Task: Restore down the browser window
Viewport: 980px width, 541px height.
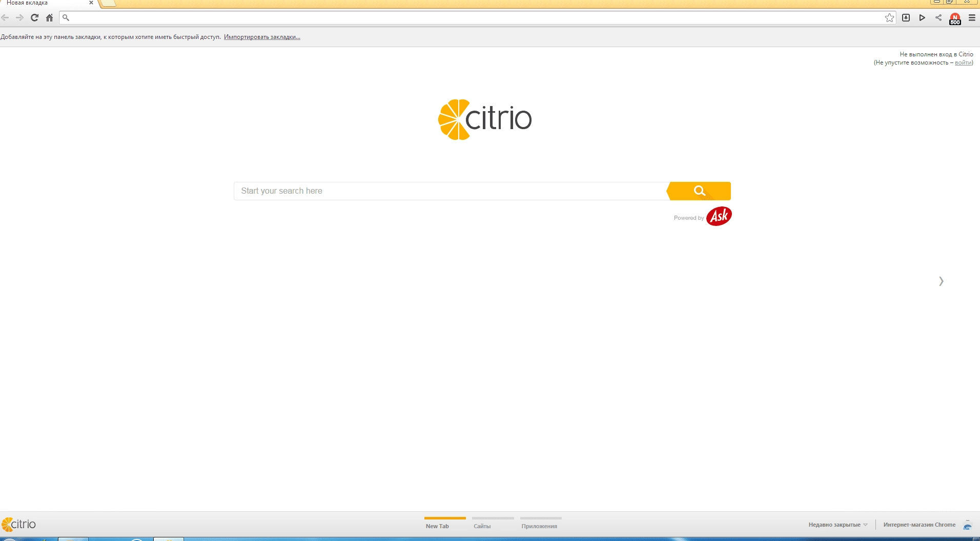Action: coord(950,2)
